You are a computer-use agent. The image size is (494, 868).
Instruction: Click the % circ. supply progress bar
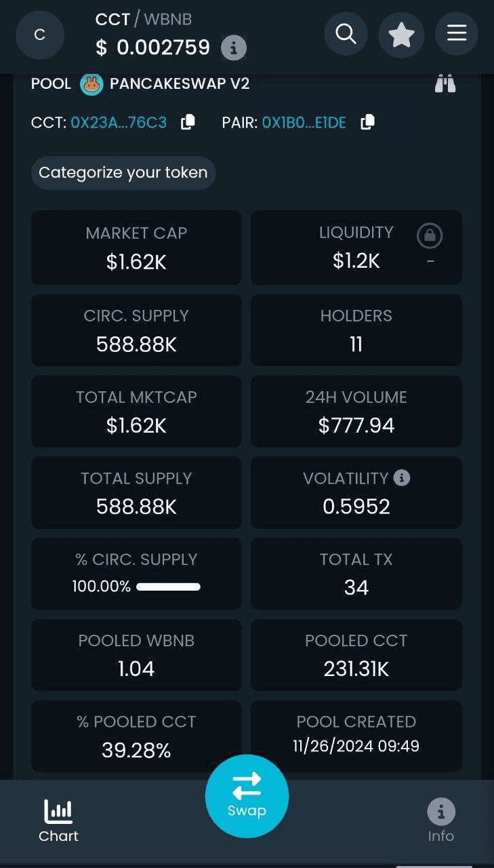(168, 587)
